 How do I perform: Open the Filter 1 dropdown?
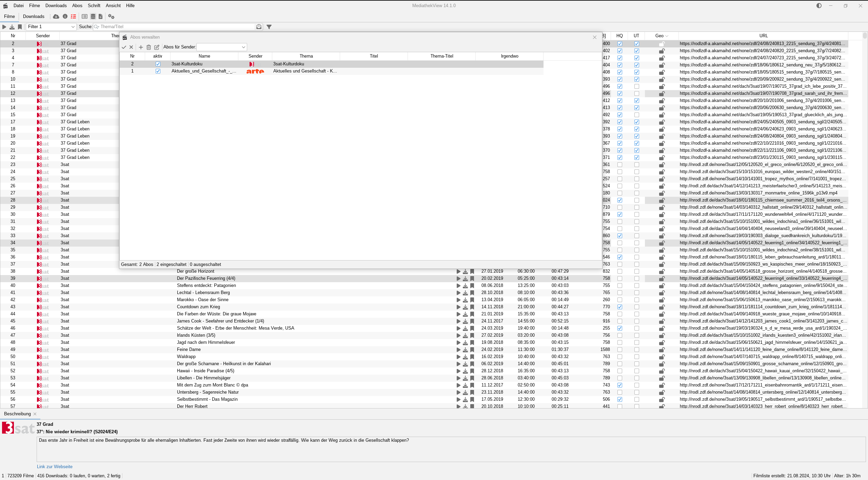[51, 27]
